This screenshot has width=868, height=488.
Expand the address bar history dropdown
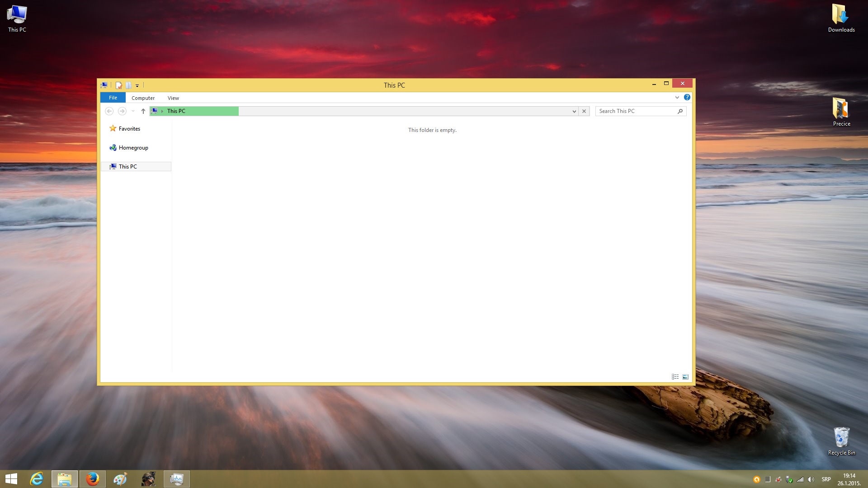point(574,111)
